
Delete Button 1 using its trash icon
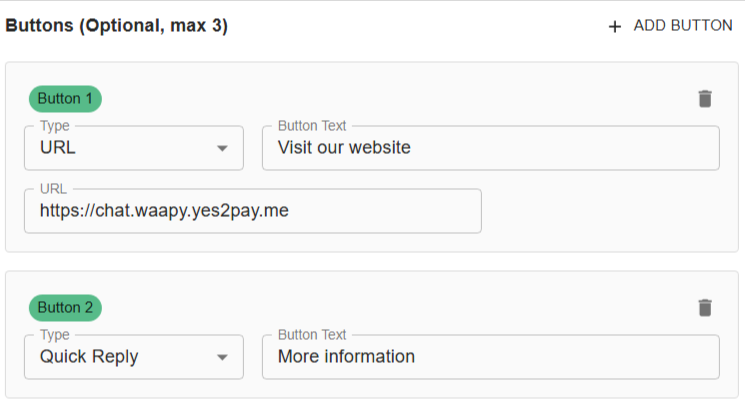(705, 98)
